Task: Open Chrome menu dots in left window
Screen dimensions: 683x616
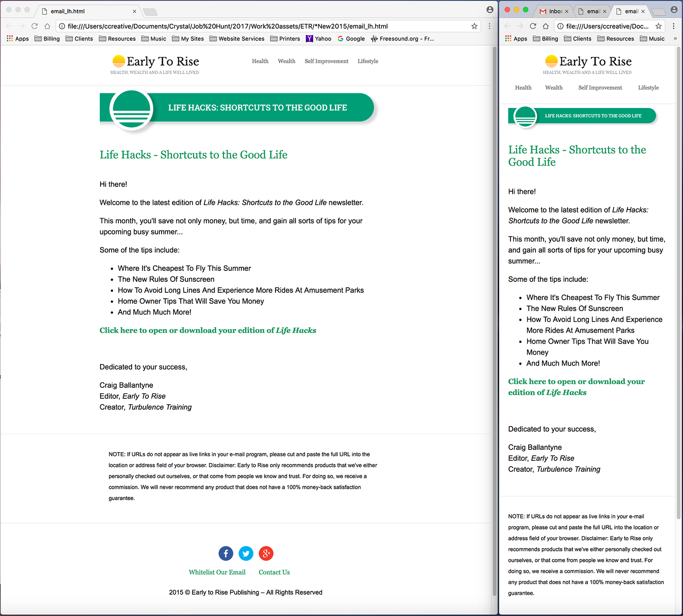Action: pos(489,26)
